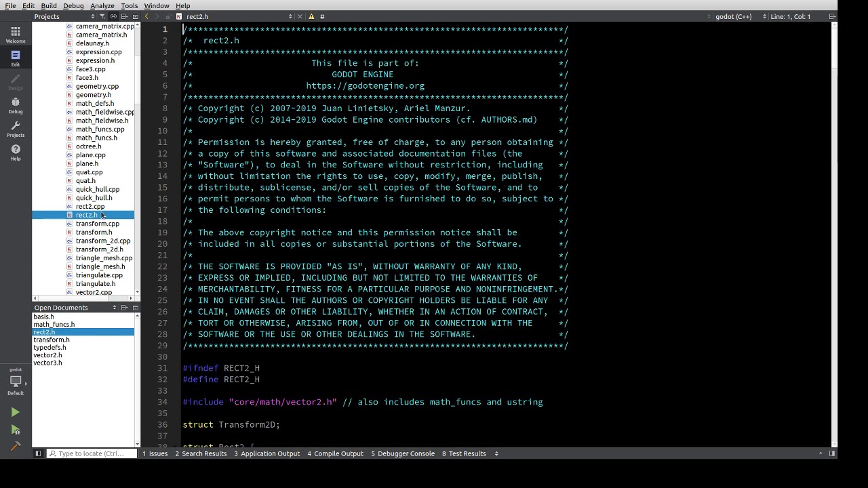868x488 pixels.
Task: Open the godot Default kit selector
Action: coord(16,382)
